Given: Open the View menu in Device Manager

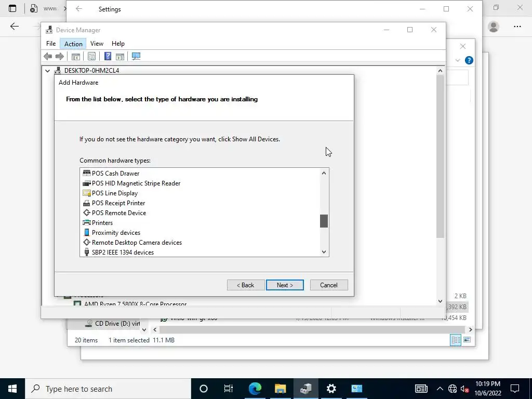Looking at the screenshot, I should click(97, 44).
